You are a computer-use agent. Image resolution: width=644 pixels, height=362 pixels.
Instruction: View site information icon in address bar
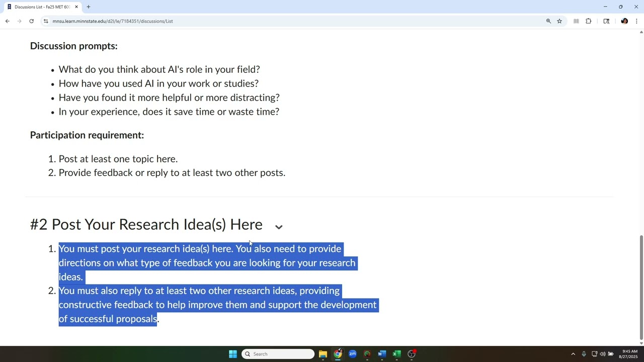pyautogui.click(x=46, y=21)
